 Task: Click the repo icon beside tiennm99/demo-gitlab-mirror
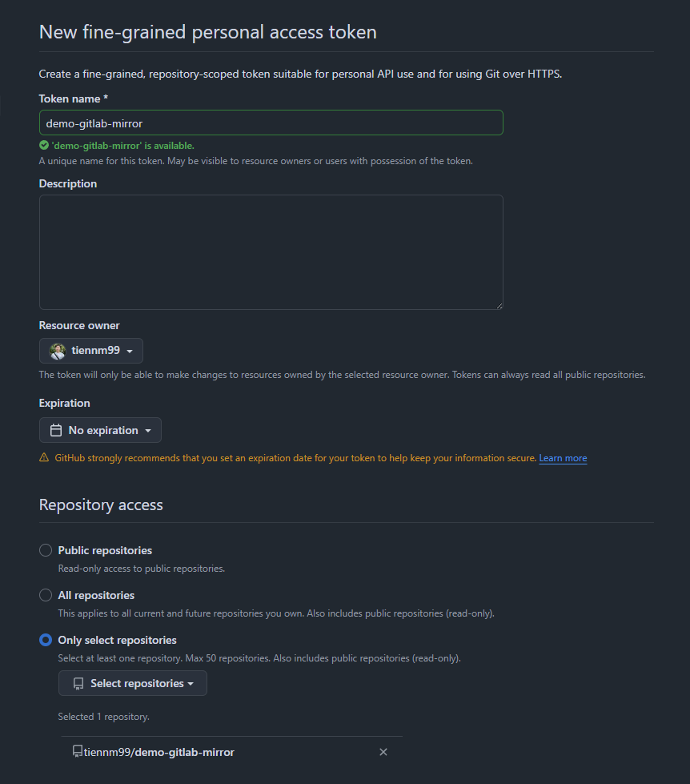[x=78, y=751]
